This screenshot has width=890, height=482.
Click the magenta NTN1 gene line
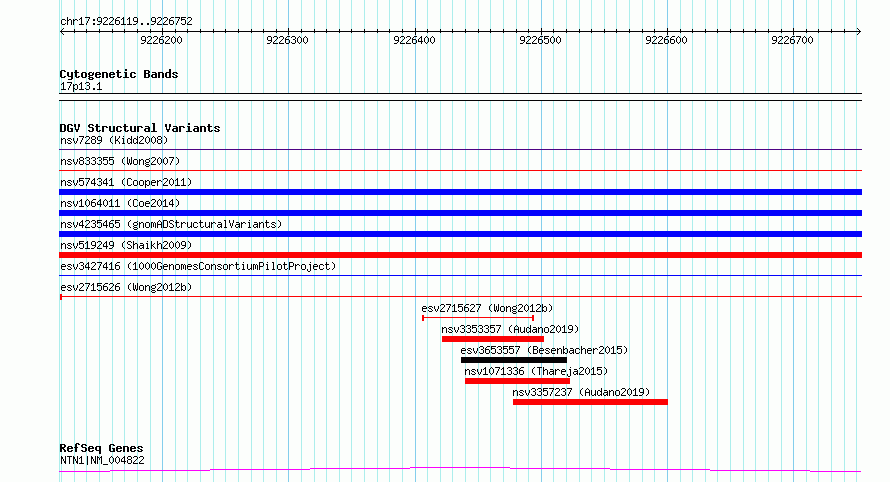pyautogui.click(x=460, y=470)
